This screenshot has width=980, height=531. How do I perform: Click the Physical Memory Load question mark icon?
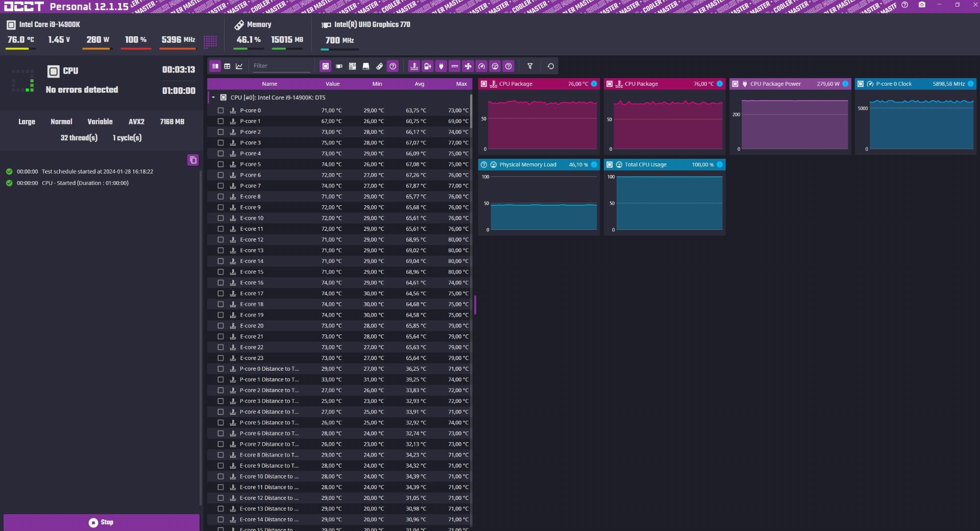[484, 164]
